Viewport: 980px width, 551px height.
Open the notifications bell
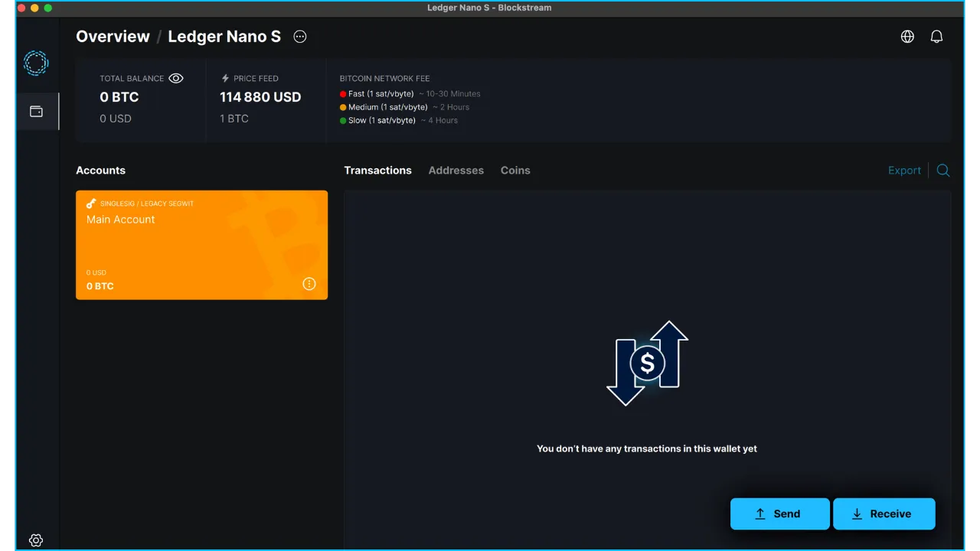pos(936,37)
